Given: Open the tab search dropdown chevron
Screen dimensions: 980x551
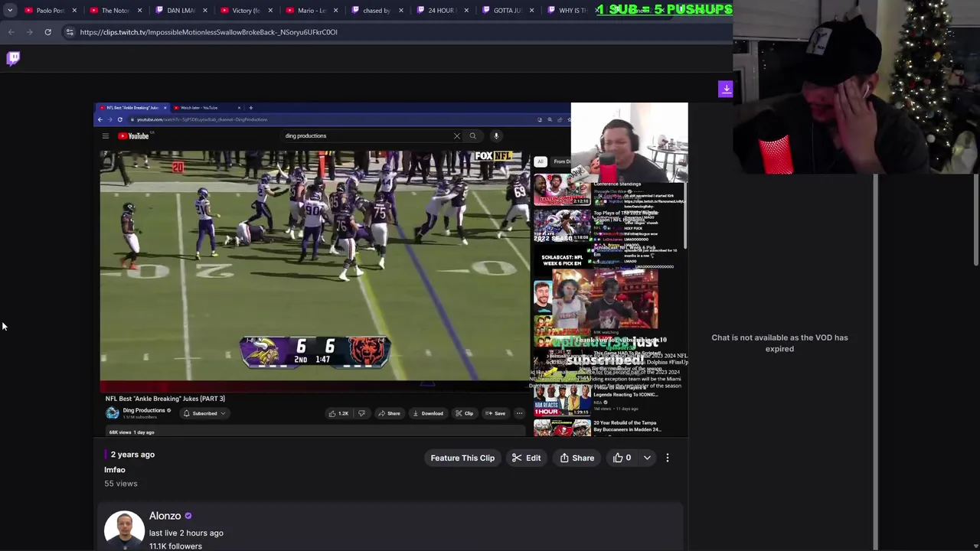Looking at the screenshot, I should (x=10, y=11).
